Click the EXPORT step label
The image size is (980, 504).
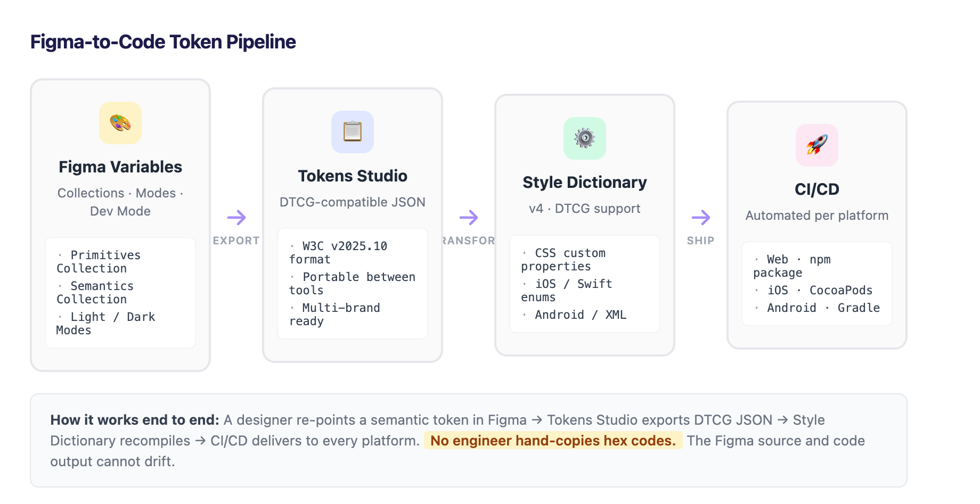tap(236, 241)
